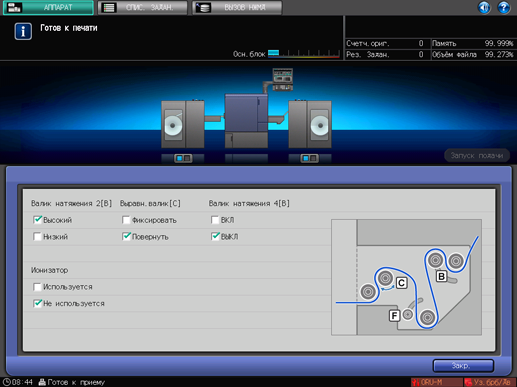Click the operator control panel monitor icon
The height and width of the screenshot is (387, 517).
pyautogui.click(x=283, y=79)
